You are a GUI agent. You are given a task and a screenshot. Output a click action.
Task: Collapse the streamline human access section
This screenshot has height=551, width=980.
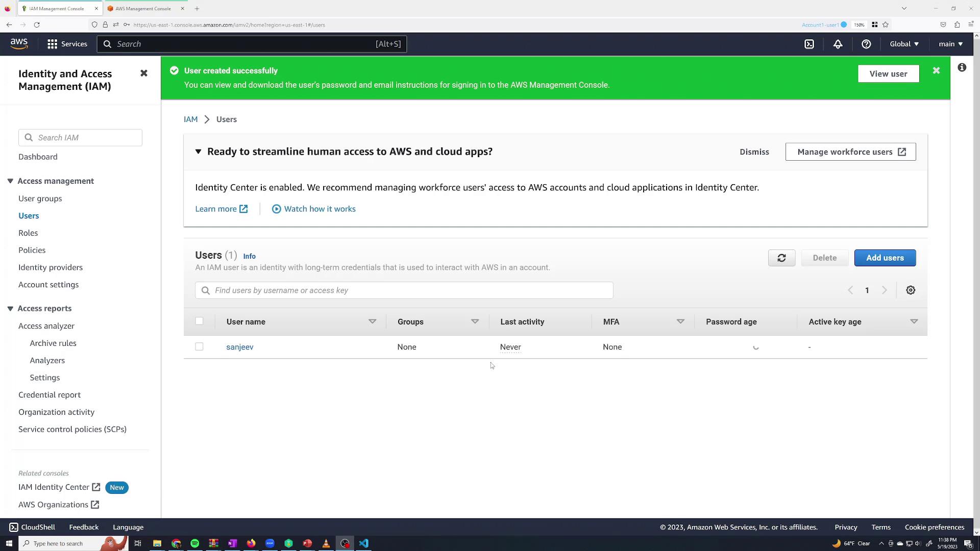point(198,152)
